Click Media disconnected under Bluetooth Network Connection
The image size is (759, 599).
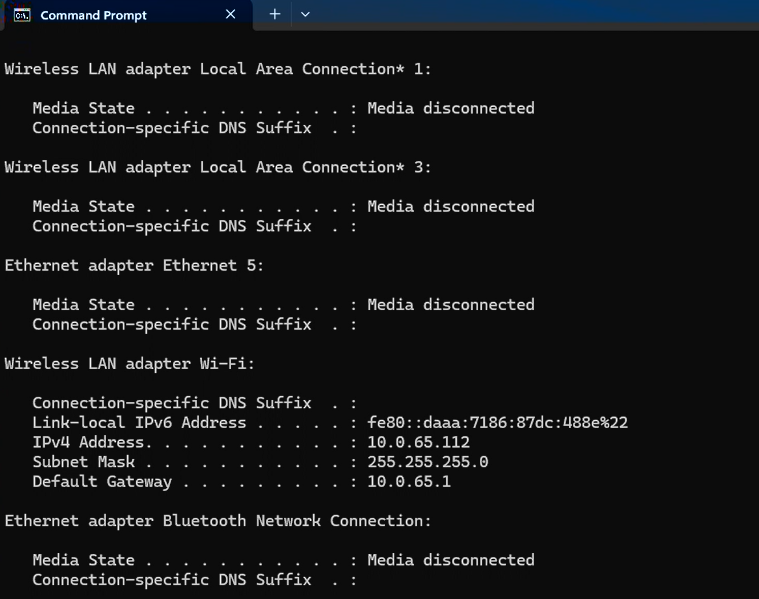[x=451, y=560]
